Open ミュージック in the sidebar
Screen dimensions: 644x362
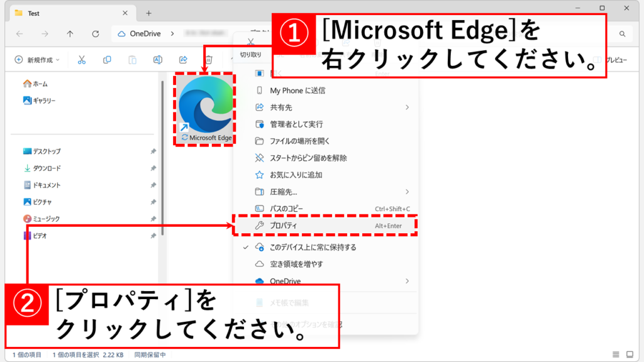tap(42, 219)
